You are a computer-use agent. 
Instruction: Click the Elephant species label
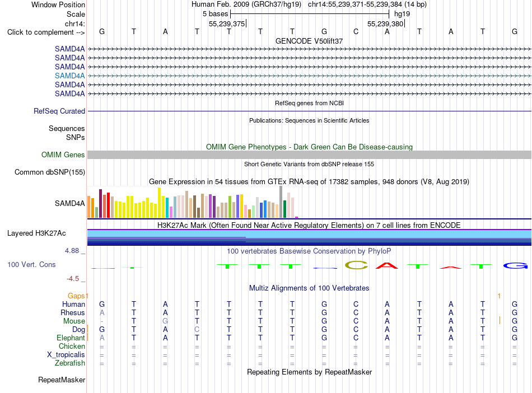pyautogui.click(x=71, y=338)
